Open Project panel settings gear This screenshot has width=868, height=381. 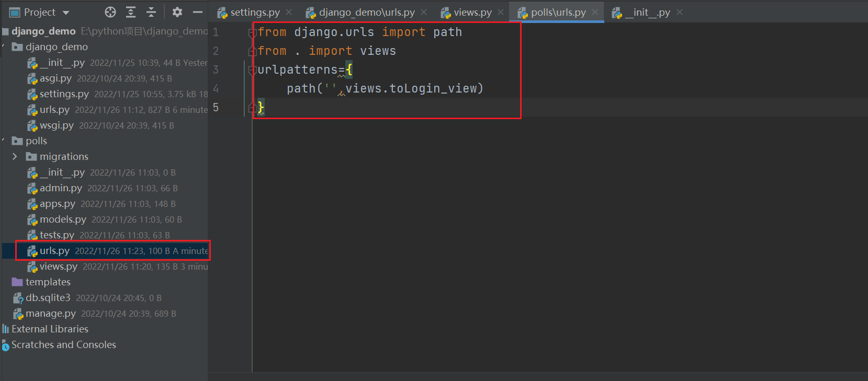pyautogui.click(x=177, y=12)
